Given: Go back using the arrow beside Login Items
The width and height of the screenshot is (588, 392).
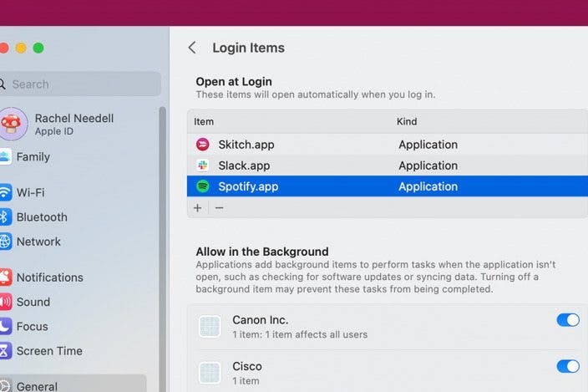Looking at the screenshot, I should click(x=192, y=48).
